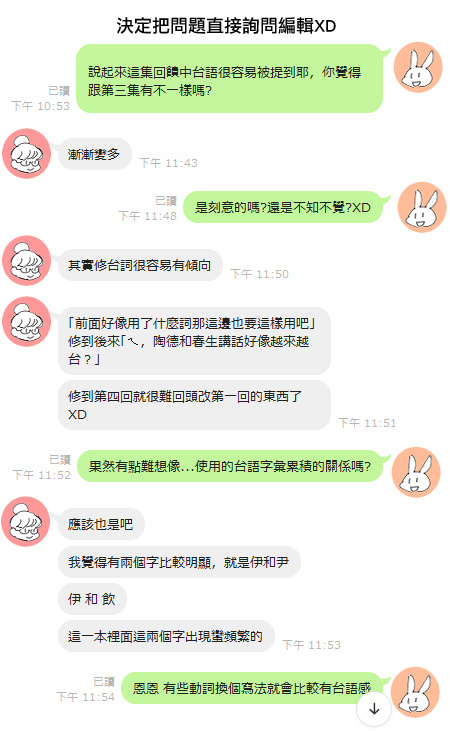Click pink-haired avatar next to 漸漸變多
The width and height of the screenshot is (450, 731).
pyautogui.click(x=27, y=154)
